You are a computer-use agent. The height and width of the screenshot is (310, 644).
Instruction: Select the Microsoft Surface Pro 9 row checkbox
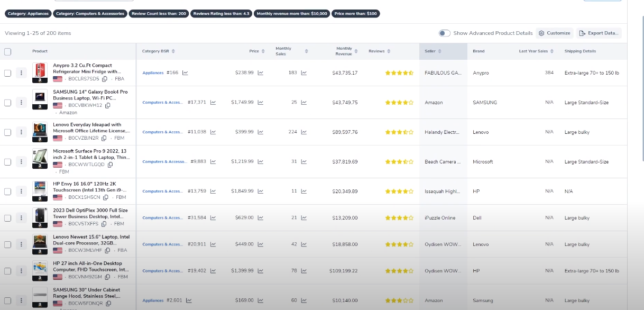[x=7, y=162]
